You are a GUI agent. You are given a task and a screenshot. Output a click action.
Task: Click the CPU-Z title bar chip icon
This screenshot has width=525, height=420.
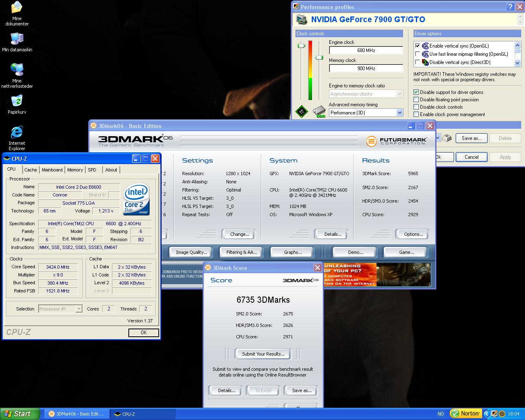coord(7,159)
